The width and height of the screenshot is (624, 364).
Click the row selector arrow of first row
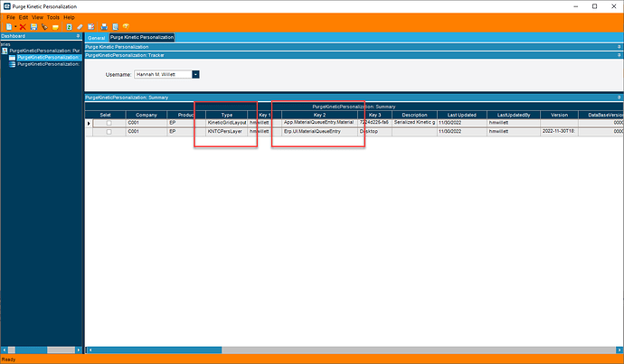click(x=89, y=123)
